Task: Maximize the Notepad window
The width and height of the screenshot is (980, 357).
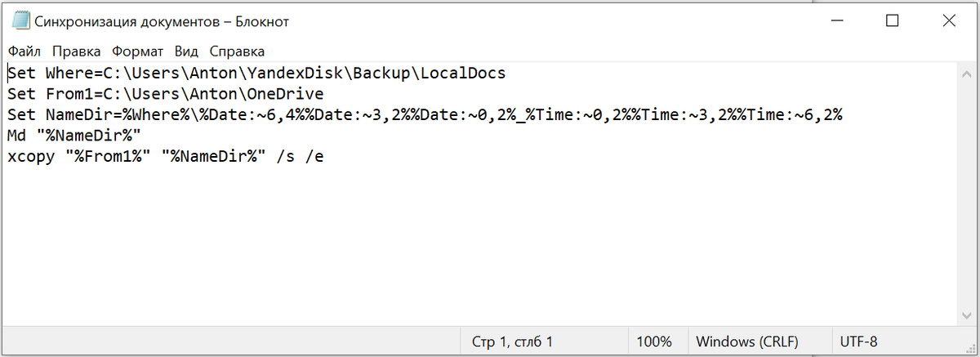Action: pyautogui.click(x=892, y=21)
